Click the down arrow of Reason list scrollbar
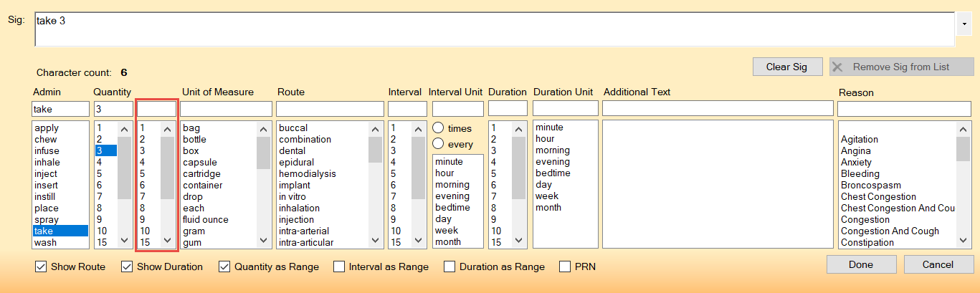The height and width of the screenshot is (293, 980). click(962, 241)
